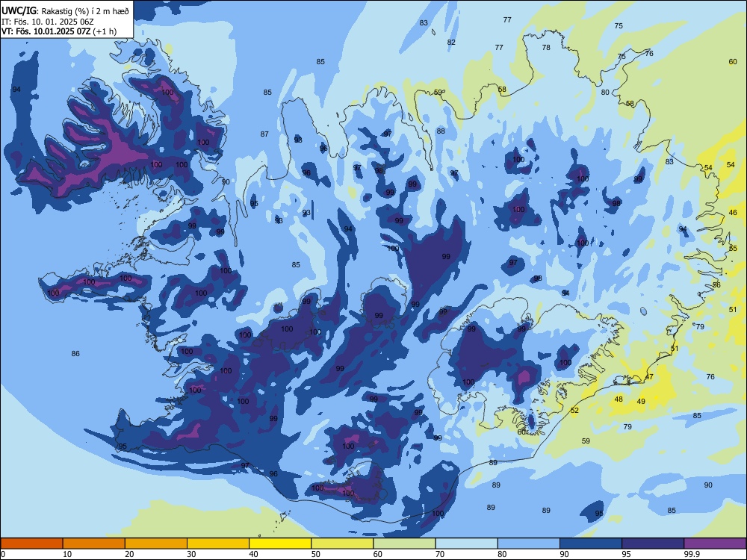Pick the 40–50% bright yellow legend swatch
Viewport: 747px width, 560px height.
click(x=280, y=544)
